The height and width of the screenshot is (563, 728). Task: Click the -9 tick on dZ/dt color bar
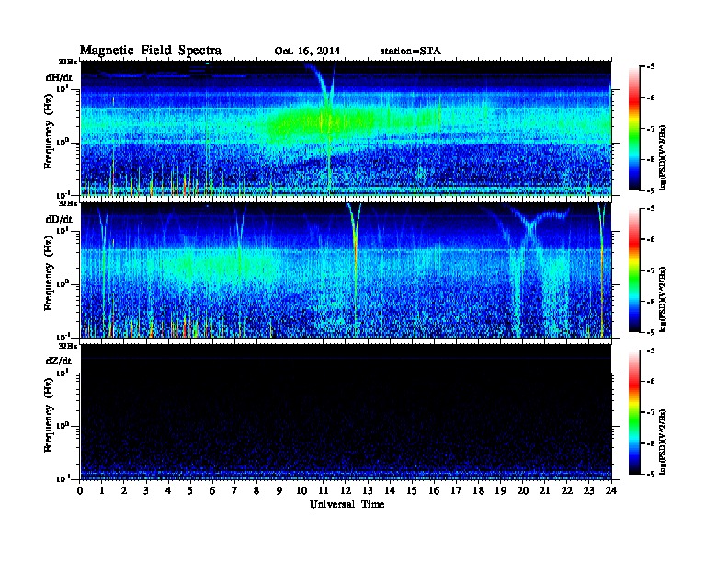[x=651, y=474]
